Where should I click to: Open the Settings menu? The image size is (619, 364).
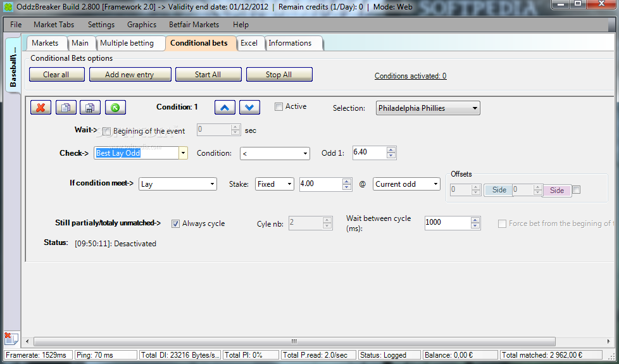(101, 25)
